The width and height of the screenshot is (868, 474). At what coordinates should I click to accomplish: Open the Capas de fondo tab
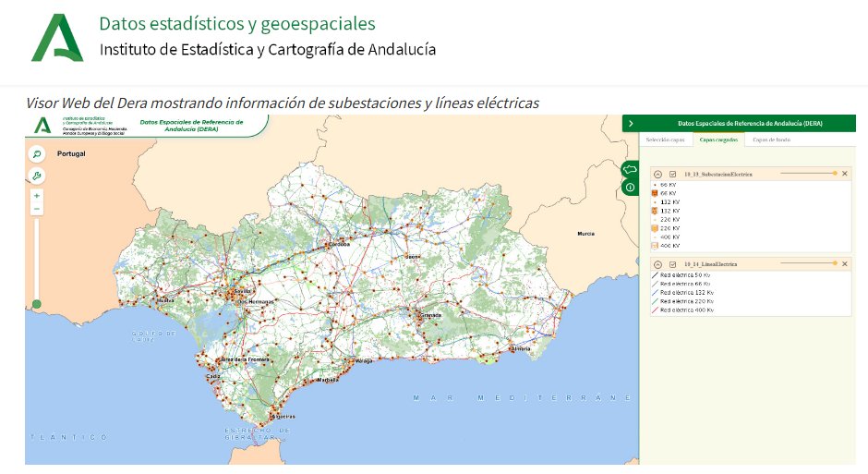click(x=772, y=140)
